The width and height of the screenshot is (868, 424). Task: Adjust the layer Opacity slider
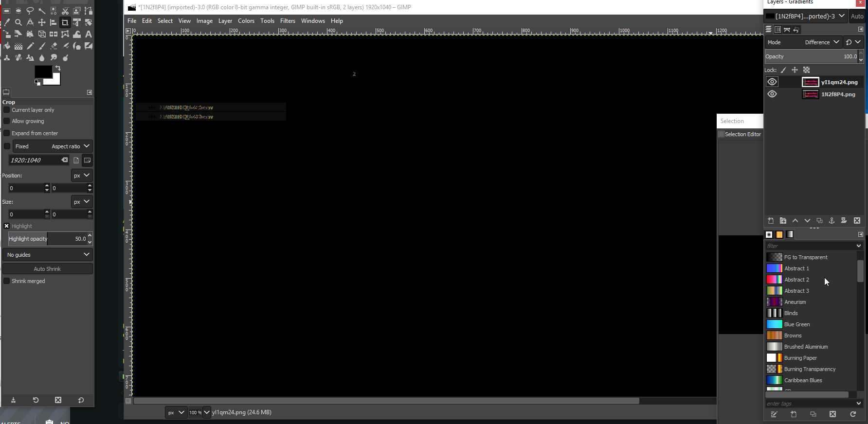(811, 56)
